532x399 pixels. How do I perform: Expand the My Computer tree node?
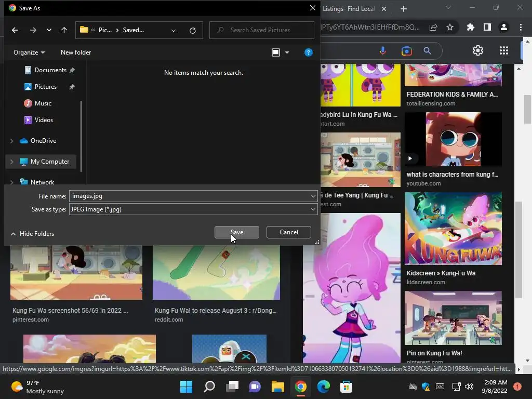tap(12, 162)
